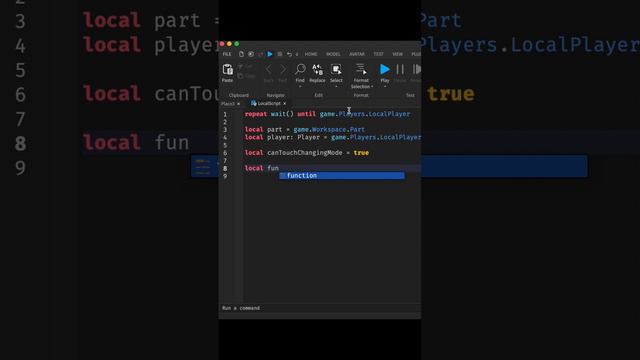Click the square stop icon in quick bar
This screenshot has width=640, height=360.
point(280,54)
